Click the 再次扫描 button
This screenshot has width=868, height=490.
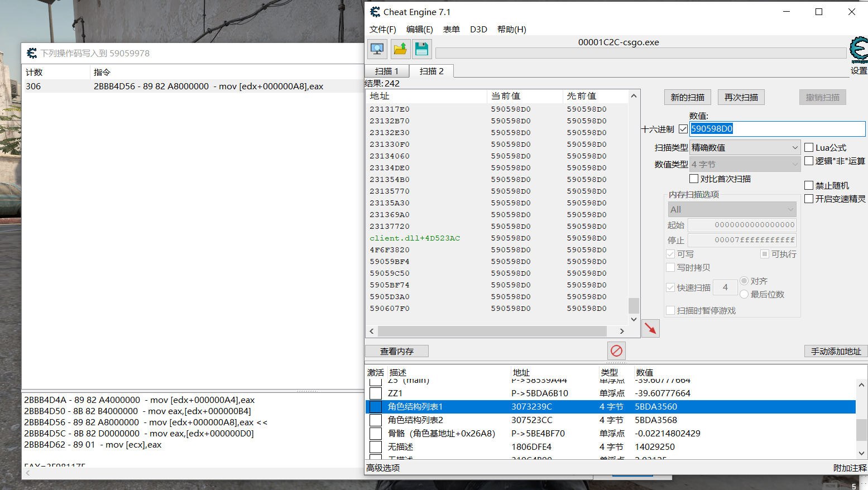pos(741,97)
